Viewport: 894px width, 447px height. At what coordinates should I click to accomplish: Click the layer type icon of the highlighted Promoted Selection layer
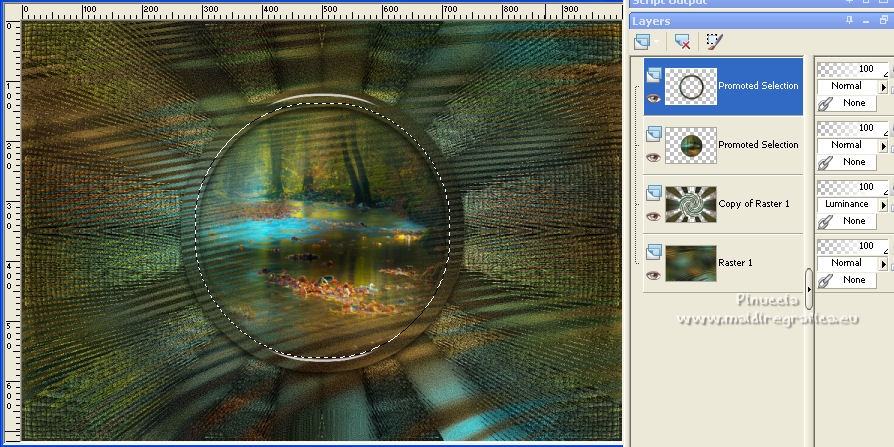pos(654,75)
